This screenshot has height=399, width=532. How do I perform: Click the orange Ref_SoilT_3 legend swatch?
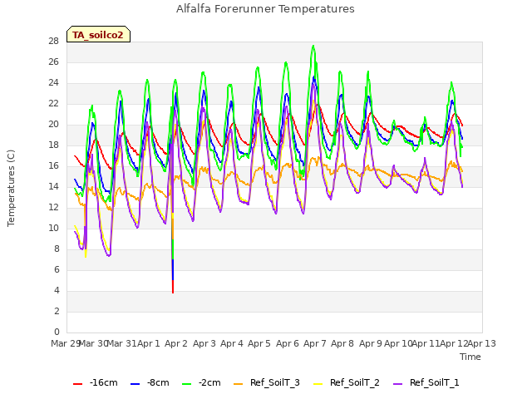point(239,384)
